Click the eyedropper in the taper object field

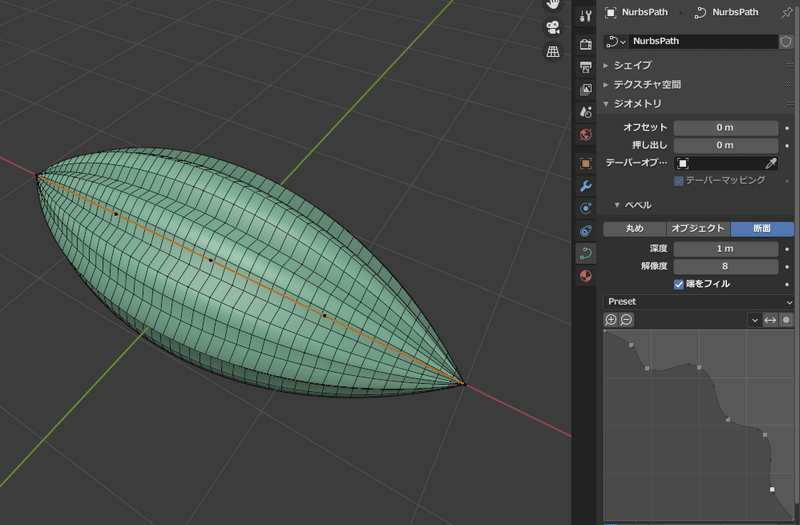click(x=771, y=163)
